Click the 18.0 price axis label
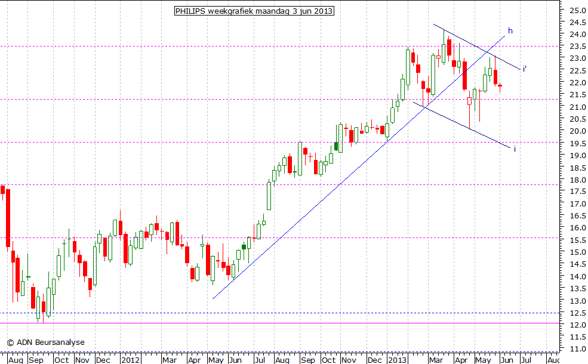Viewport: 588px width, 364px height. tap(577, 180)
